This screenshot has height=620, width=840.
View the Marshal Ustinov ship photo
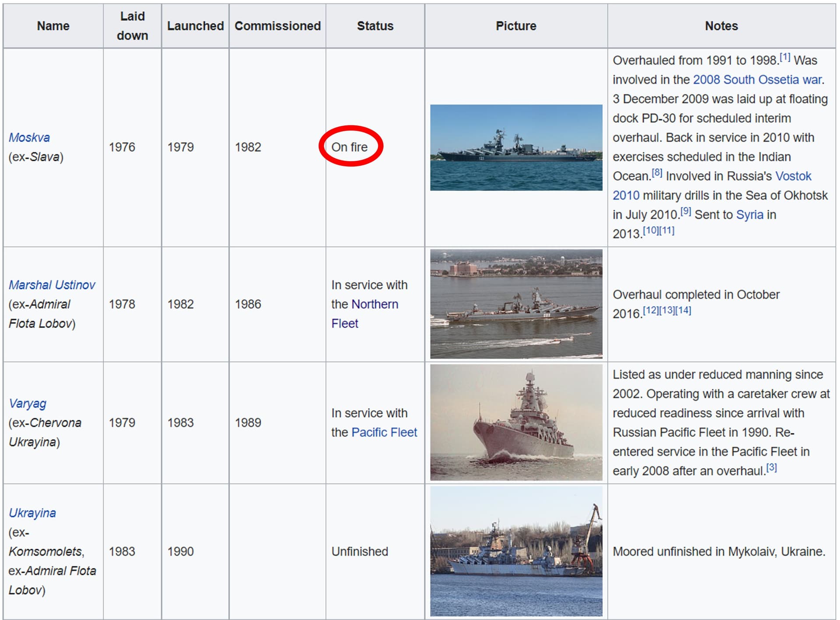(516, 304)
